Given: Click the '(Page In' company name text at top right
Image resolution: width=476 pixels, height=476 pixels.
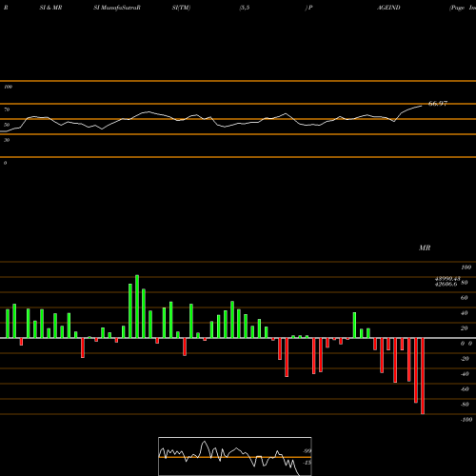Looking at the screenshot, I should pyautogui.click(x=463, y=8).
